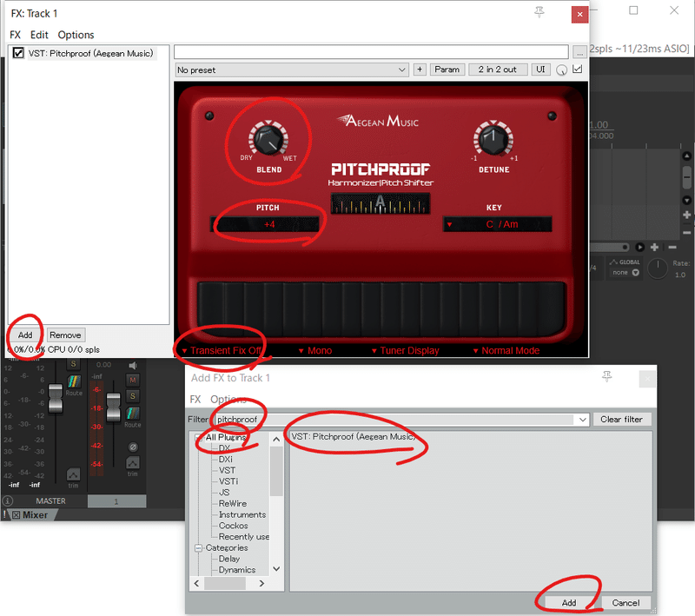Click track 1 speaker monitor icon in mixer

pos(133,365)
